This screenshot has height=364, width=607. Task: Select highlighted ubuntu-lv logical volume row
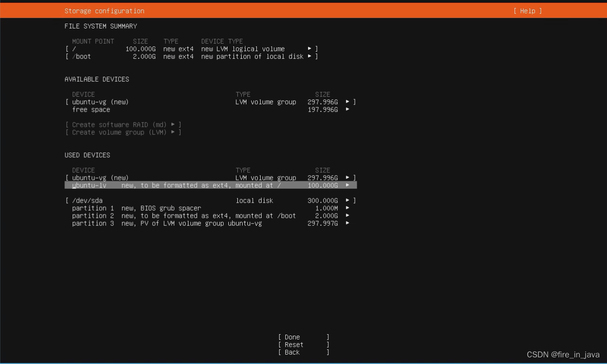click(x=211, y=185)
